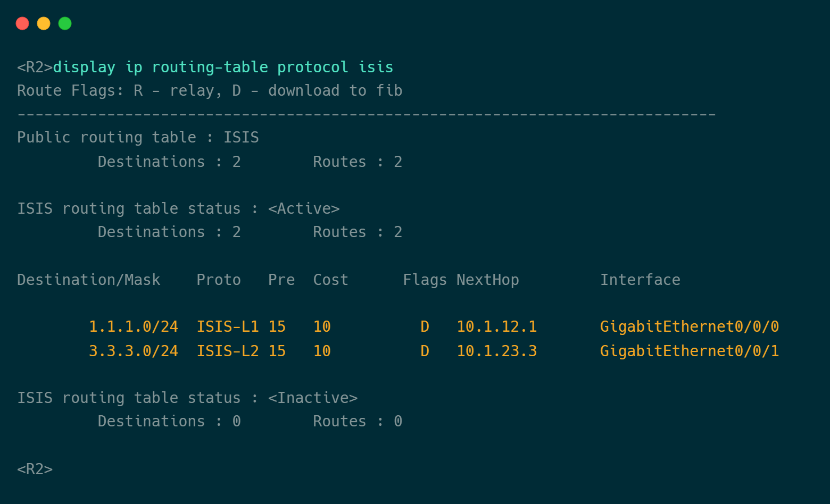The height and width of the screenshot is (504, 830).
Task: Click the NextHop column header
Action: pyautogui.click(x=487, y=280)
